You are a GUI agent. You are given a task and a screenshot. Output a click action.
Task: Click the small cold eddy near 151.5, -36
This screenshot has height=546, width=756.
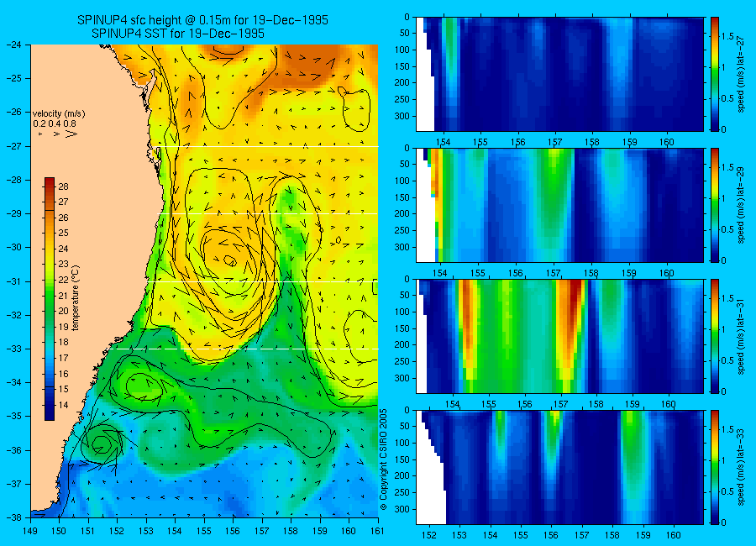pyautogui.click(x=102, y=444)
